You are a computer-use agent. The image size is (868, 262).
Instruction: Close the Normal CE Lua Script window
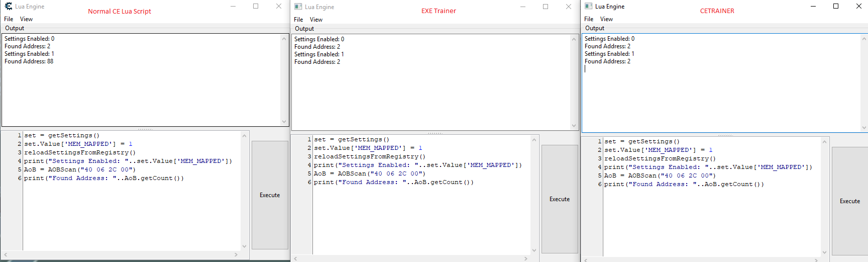(279, 6)
